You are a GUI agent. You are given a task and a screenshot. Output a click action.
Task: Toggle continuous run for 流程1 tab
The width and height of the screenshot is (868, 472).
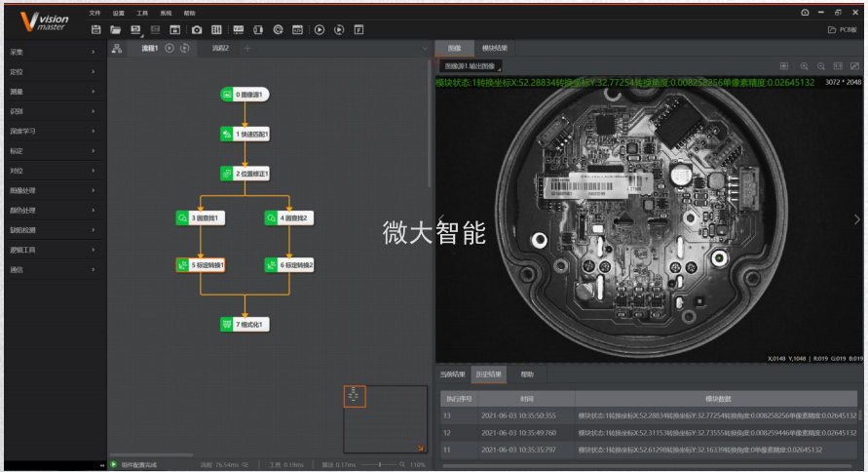pos(185,48)
